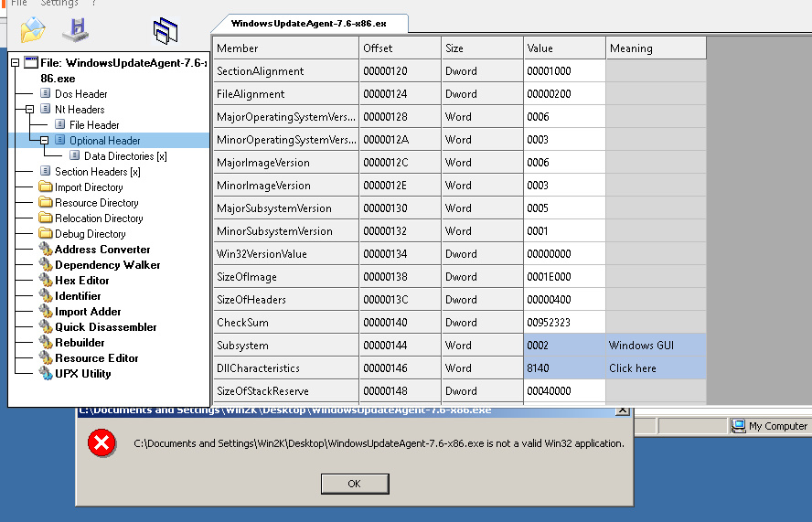Image resolution: width=812 pixels, height=522 pixels.
Task: Click the open file folder toolbar icon
Action: tap(33, 29)
